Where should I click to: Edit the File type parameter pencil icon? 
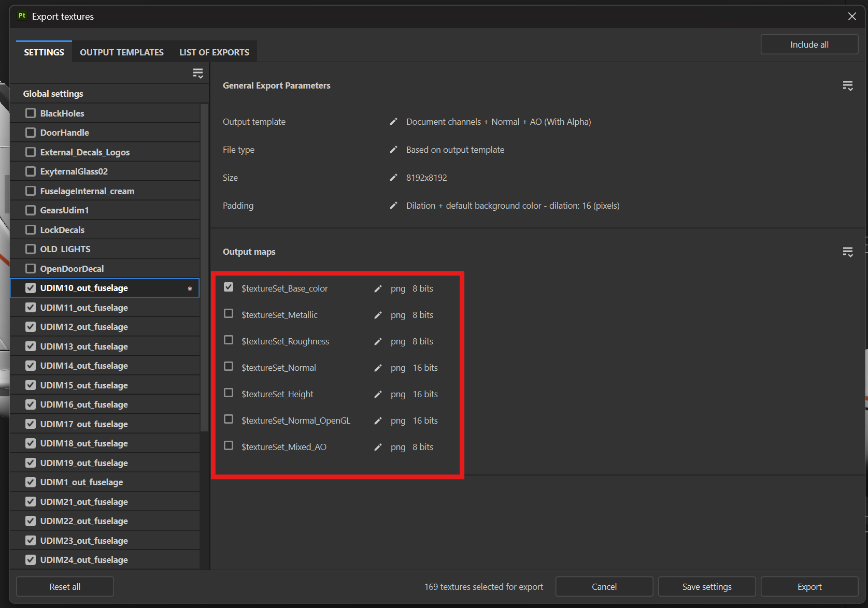[393, 150]
